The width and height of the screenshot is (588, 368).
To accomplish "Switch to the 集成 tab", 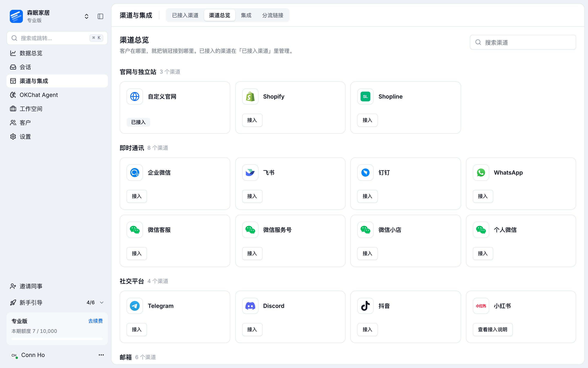I will pos(246,15).
